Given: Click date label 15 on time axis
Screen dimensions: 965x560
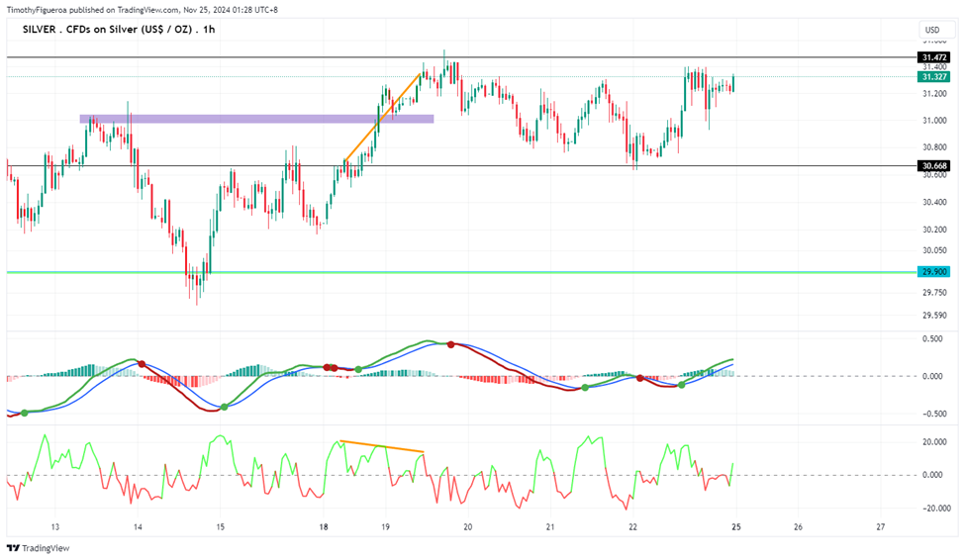Looking at the screenshot, I should [x=221, y=526].
